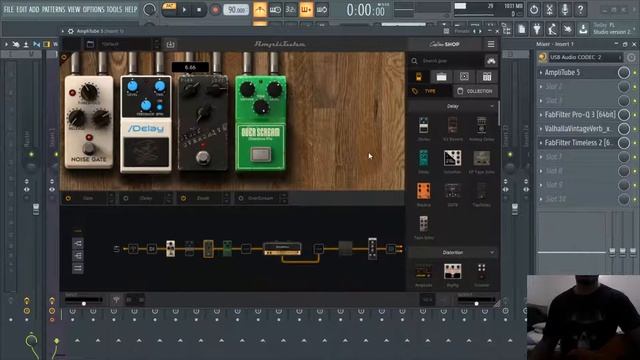Open the FILE menu
Image resolution: width=640 pixels, height=360 pixels.
(8, 9)
